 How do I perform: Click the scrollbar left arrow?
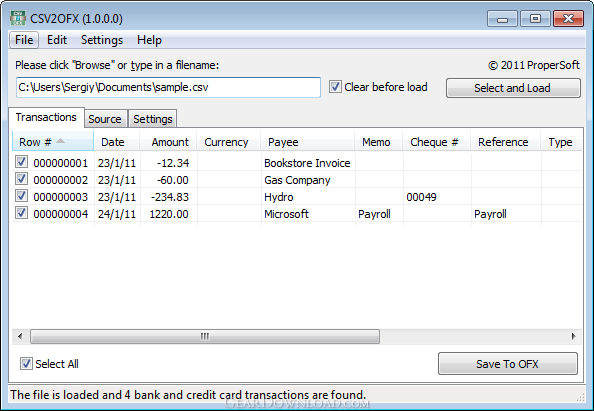pos(20,336)
